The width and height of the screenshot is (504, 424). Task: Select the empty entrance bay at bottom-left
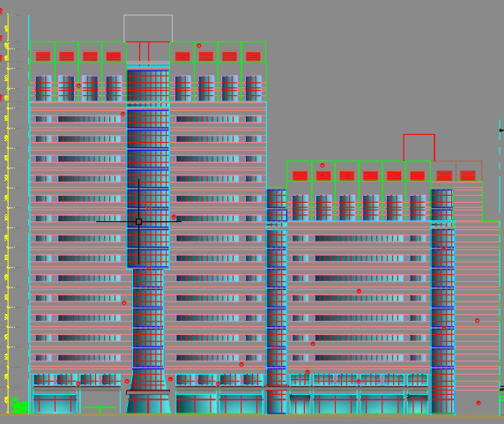click(x=100, y=401)
